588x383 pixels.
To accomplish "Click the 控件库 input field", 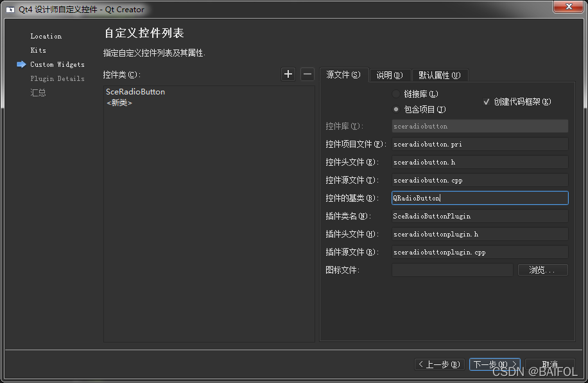I will pos(480,126).
